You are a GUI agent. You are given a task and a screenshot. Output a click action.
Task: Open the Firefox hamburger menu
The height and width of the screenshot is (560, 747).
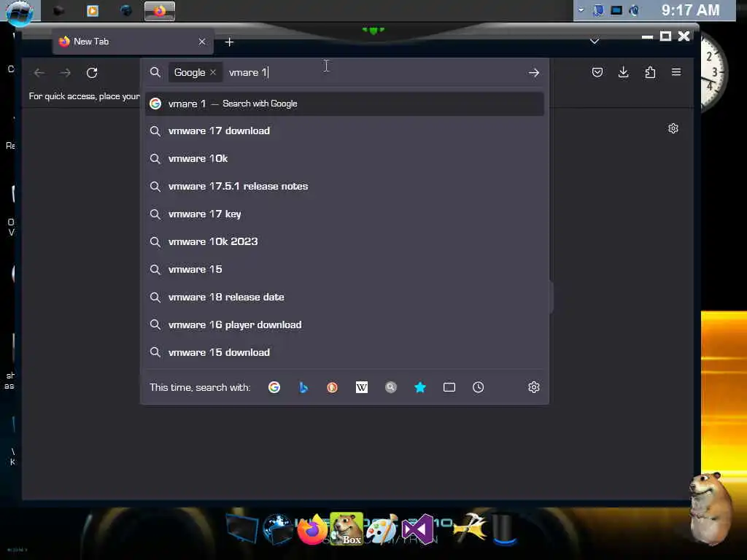(x=676, y=72)
